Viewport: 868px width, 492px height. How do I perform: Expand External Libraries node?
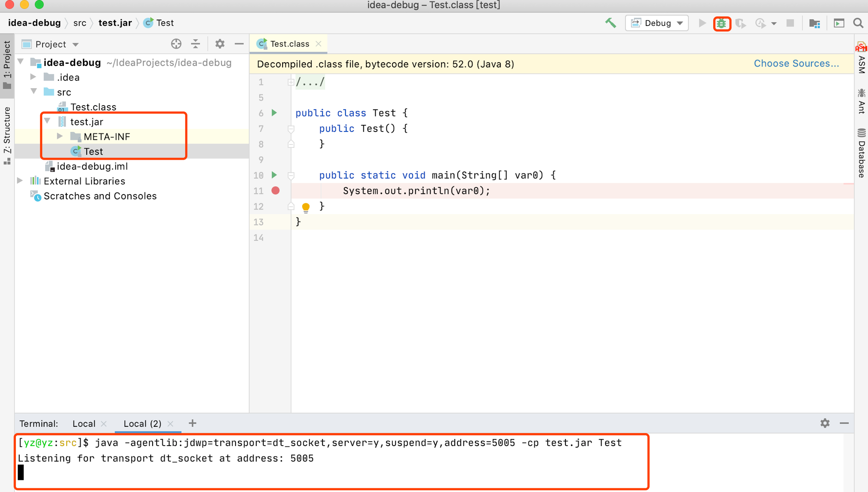[x=20, y=181]
